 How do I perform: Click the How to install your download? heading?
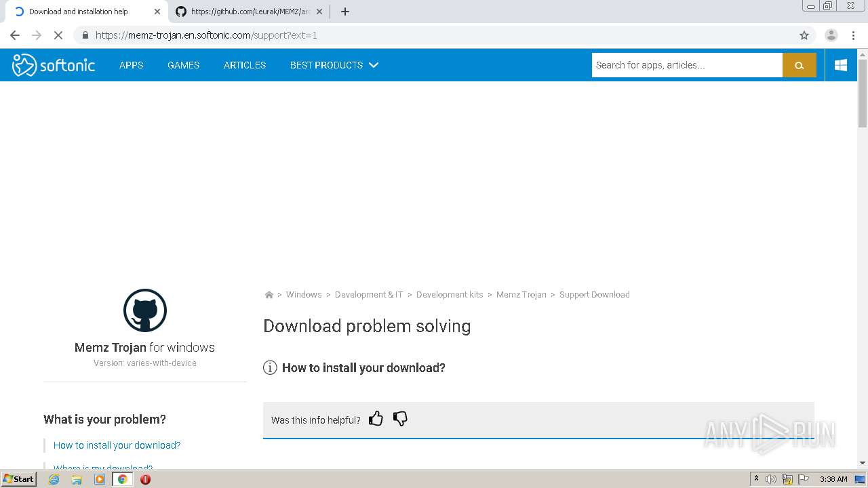(363, 368)
